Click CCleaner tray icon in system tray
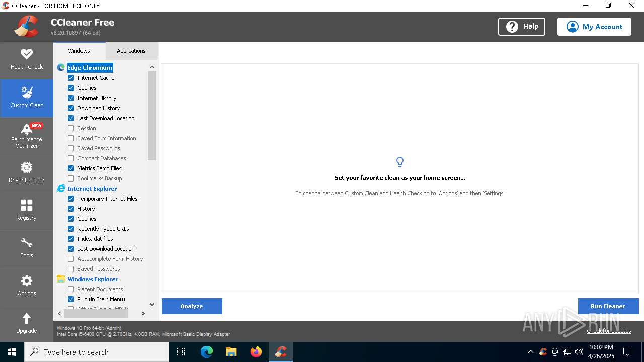 coord(543,352)
